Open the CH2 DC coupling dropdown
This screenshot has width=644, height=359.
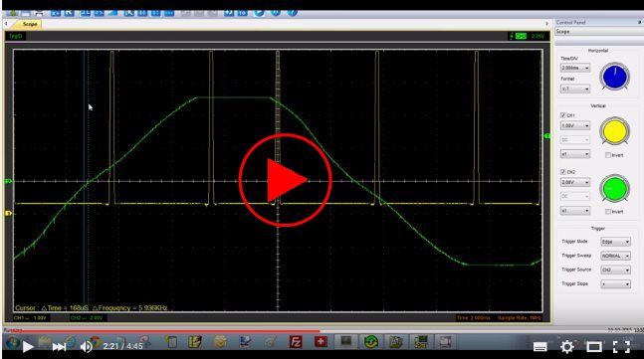pyautogui.click(x=575, y=197)
